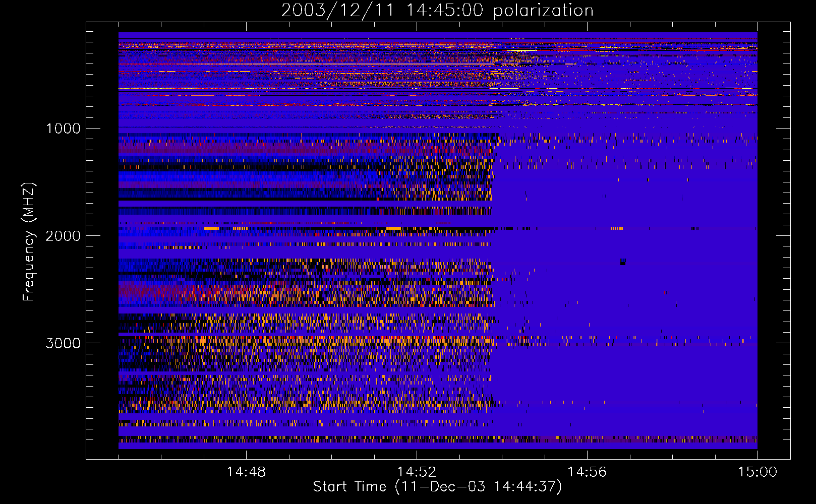Click the 14:52 time tick label

[417, 472]
